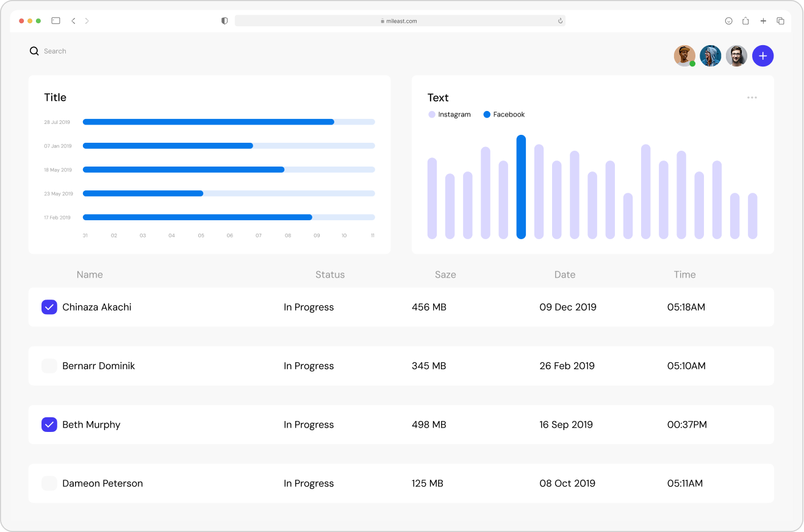Click the shield icon in the browser toolbar
Image resolution: width=804 pixels, height=532 pixels.
(224, 20)
